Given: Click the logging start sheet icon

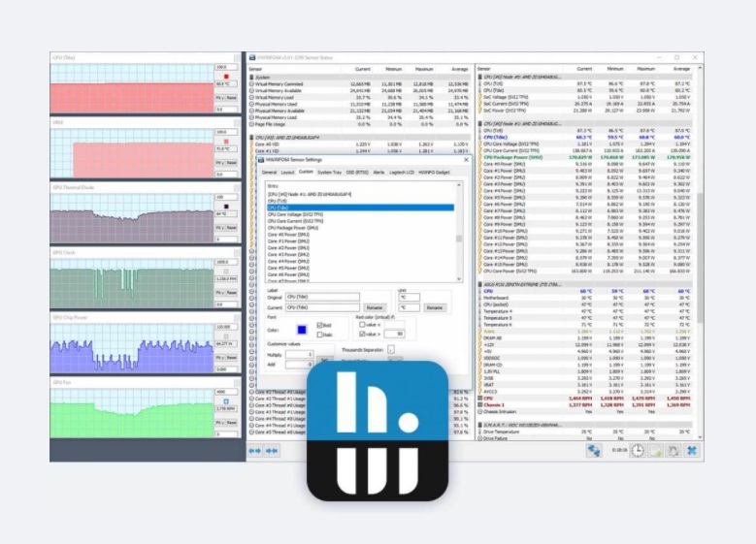Looking at the screenshot, I should (656, 451).
